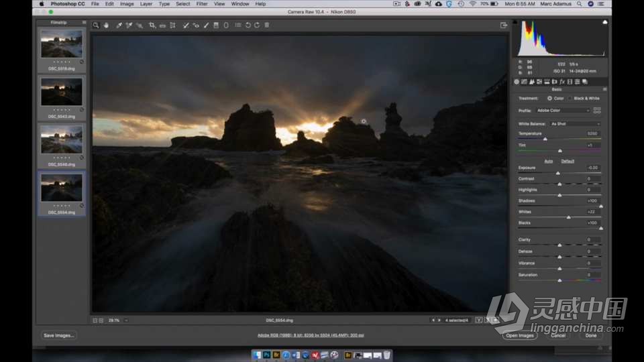644x362 pixels.
Task: Open the Filter menu
Action: point(202,4)
